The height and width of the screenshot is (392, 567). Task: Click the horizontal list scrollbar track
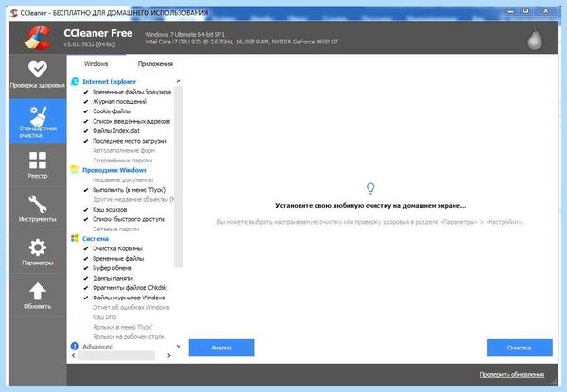pyautogui.click(x=116, y=355)
